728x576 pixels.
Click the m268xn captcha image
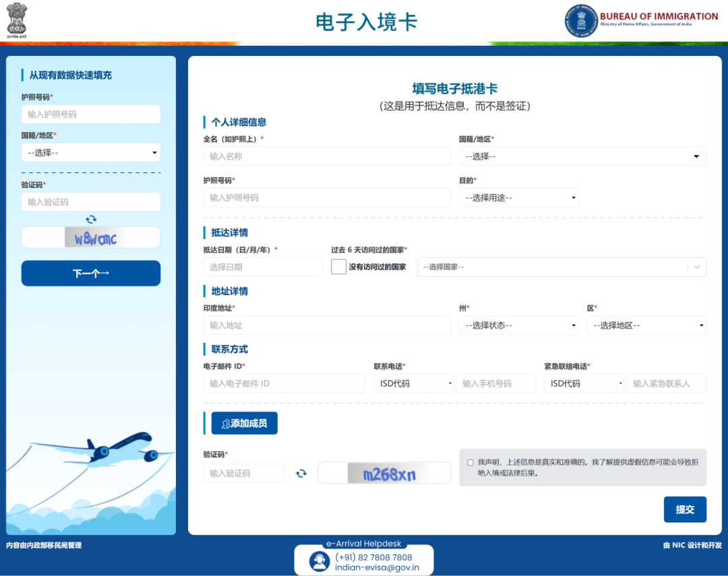389,474
